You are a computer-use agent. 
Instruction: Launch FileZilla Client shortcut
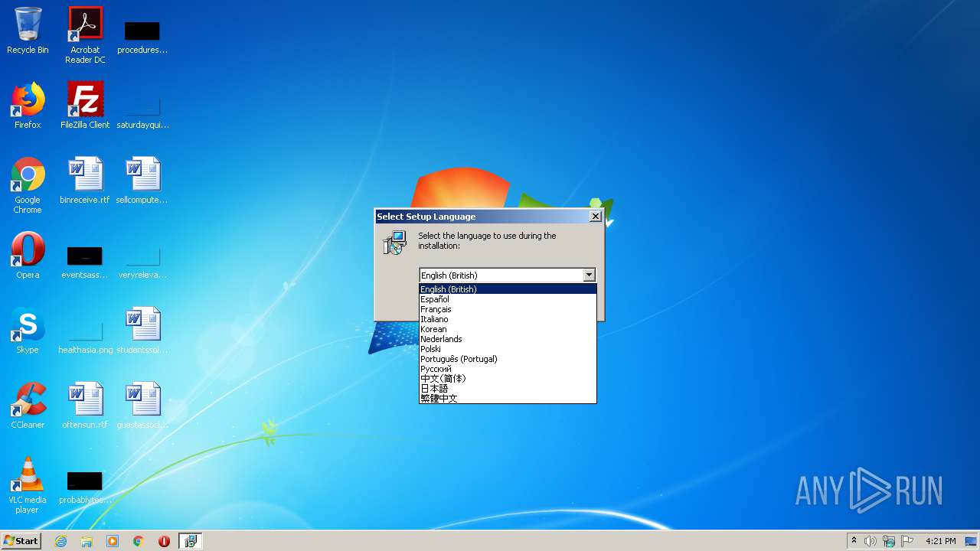(x=85, y=106)
